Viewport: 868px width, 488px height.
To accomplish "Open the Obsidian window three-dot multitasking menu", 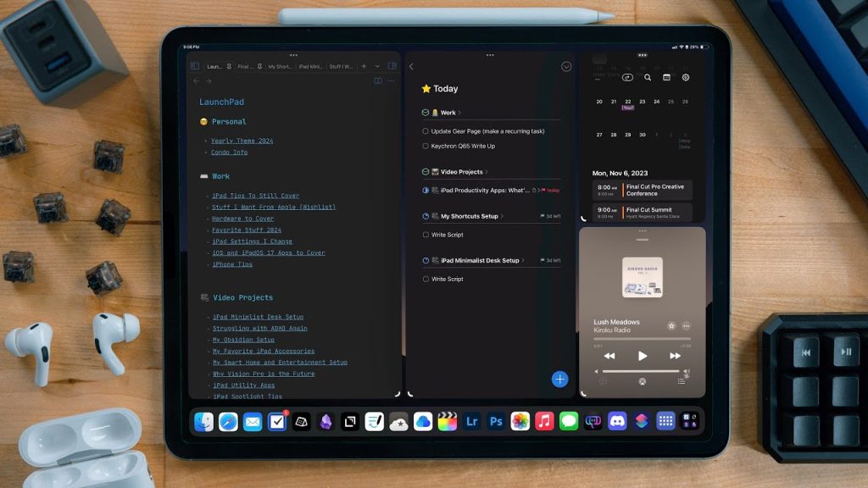I will click(x=293, y=55).
